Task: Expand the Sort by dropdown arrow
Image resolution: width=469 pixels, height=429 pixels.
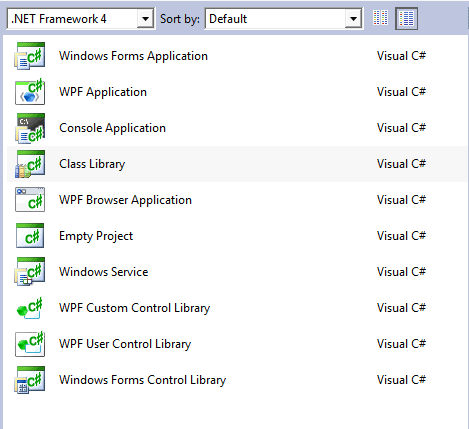Action: (353, 19)
